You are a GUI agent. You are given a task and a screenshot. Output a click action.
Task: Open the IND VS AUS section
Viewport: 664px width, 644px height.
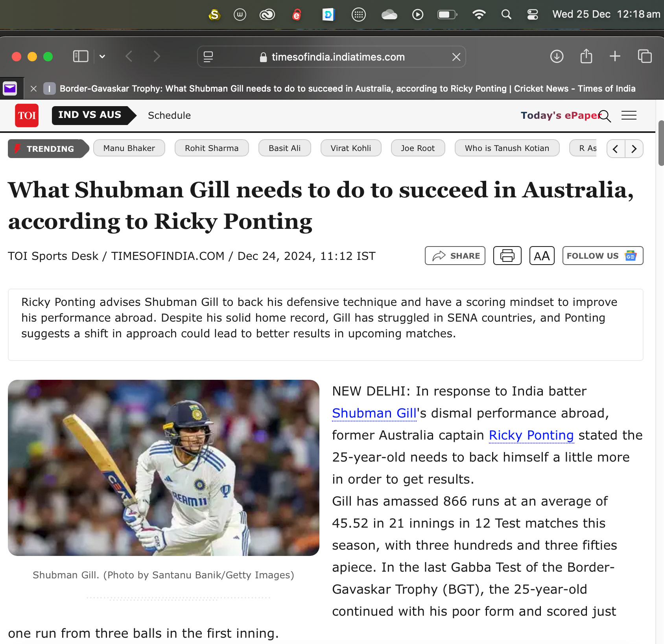93,115
